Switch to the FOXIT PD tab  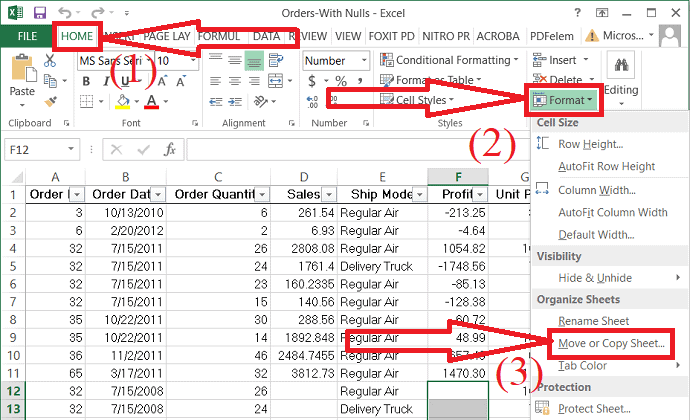tap(391, 37)
